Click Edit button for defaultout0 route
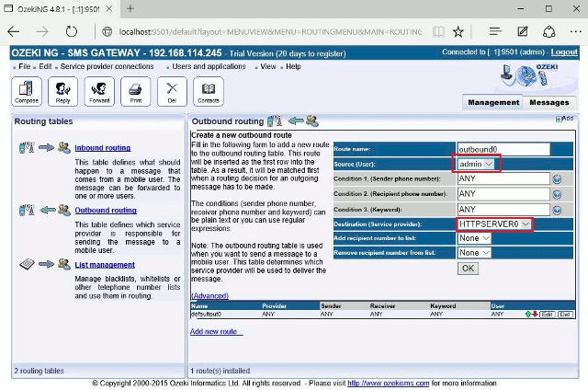 click(x=547, y=315)
